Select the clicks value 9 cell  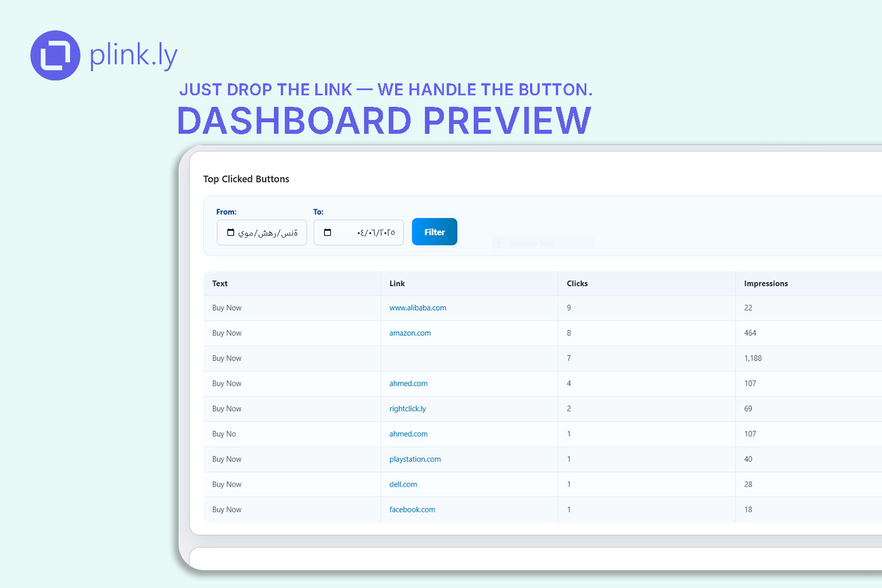(647, 308)
